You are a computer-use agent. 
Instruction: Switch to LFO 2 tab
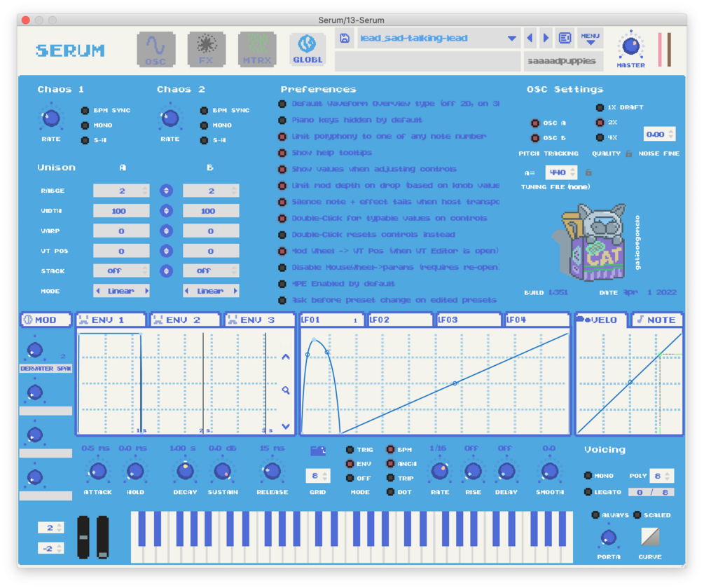click(x=399, y=320)
